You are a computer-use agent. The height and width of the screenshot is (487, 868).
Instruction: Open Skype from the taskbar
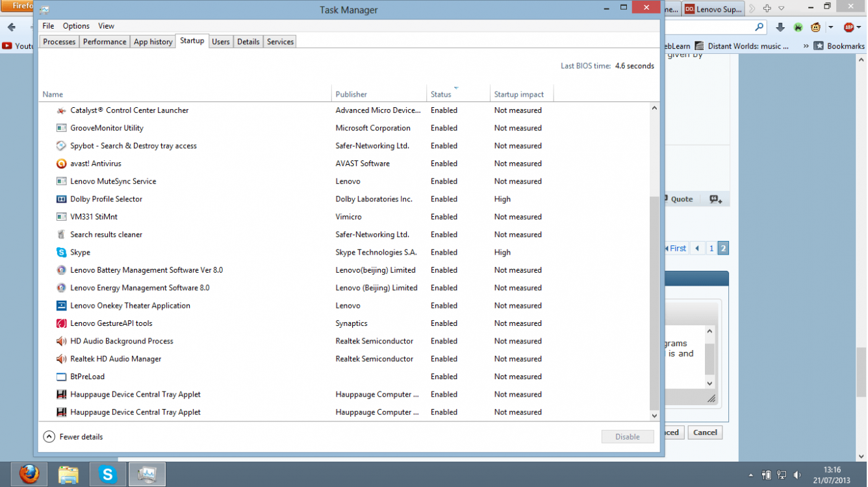point(108,475)
